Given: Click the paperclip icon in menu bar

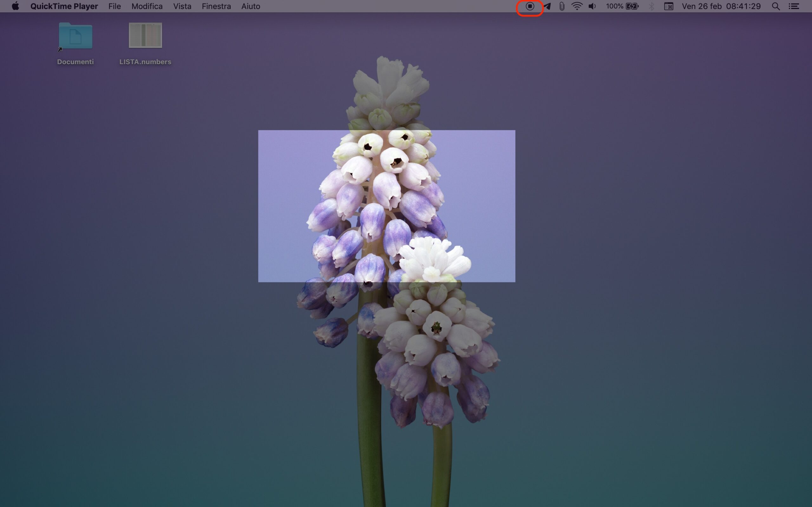Looking at the screenshot, I should tap(562, 6).
